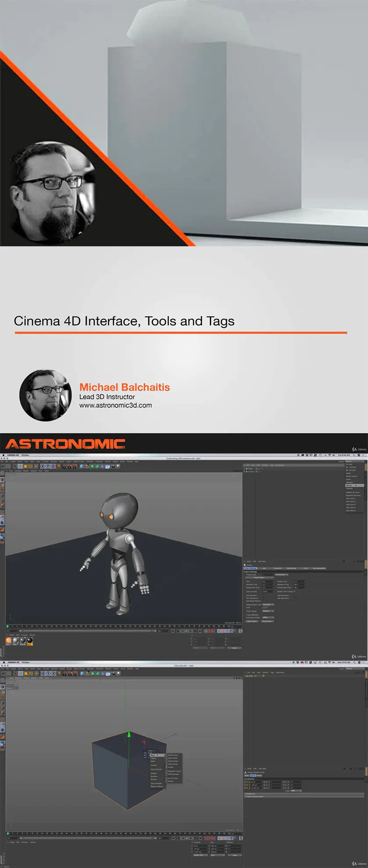Open the Object (Rel) dropdown in cube coordinates
The height and width of the screenshot is (868, 368).
tap(200, 855)
